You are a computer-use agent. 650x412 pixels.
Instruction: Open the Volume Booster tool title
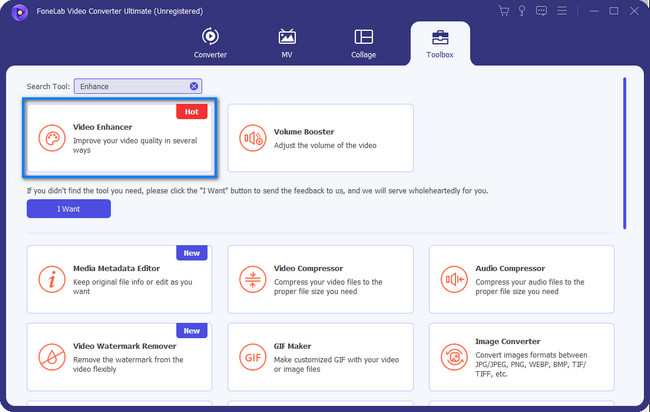click(304, 132)
